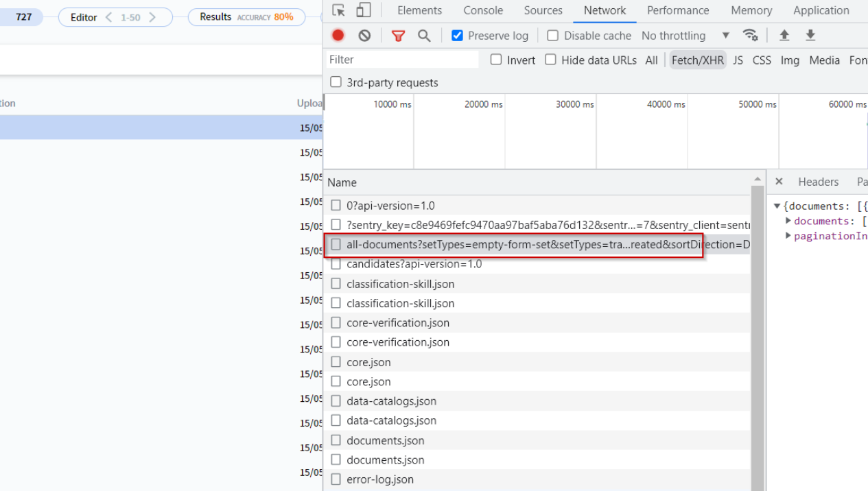Select the candidates?api-version=1.0 request
The width and height of the screenshot is (868, 491).
point(538,264)
